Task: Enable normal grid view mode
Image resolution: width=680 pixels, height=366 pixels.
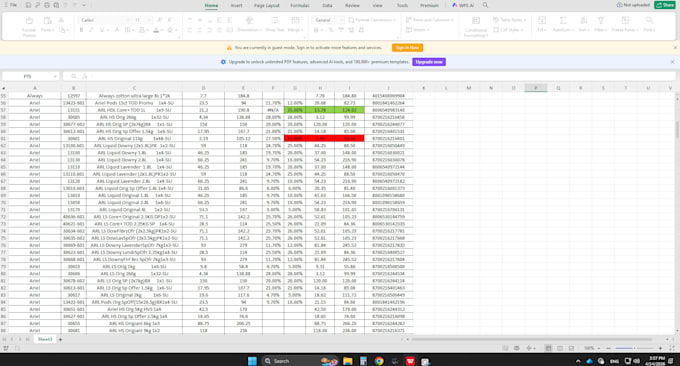Action: click(549, 348)
